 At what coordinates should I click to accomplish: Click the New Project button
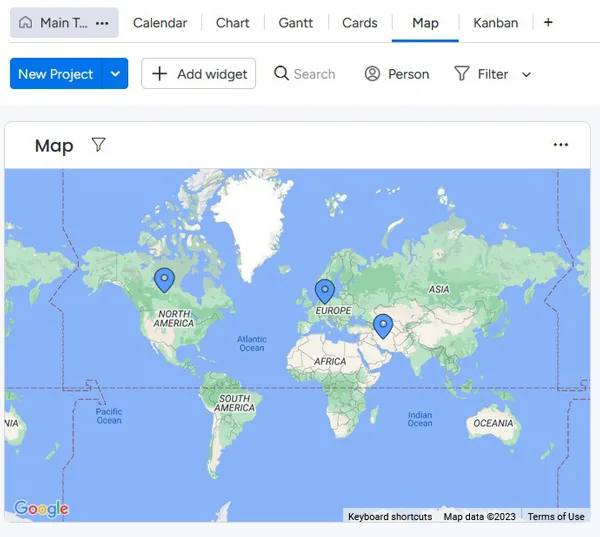coord(56,74)
